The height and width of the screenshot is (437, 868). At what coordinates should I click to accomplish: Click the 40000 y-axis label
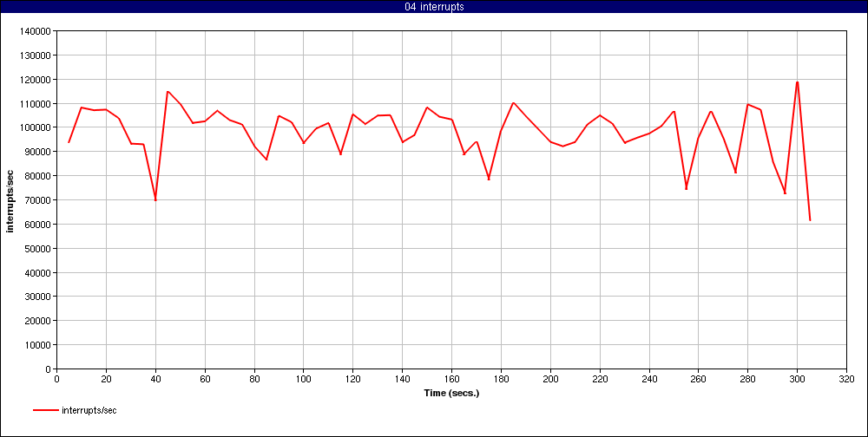(x=37, y=273)
